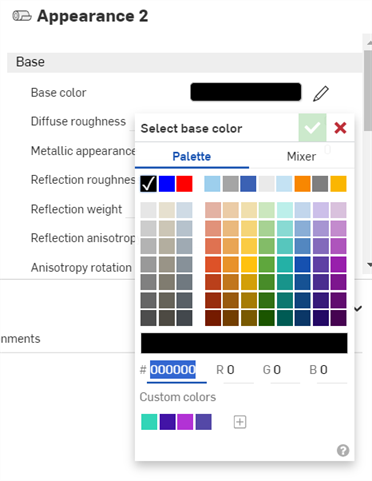Image resolution: width=372 pixels, height=481 pixels.
Task: Click the hex color input field 000000
Action: 177,370
